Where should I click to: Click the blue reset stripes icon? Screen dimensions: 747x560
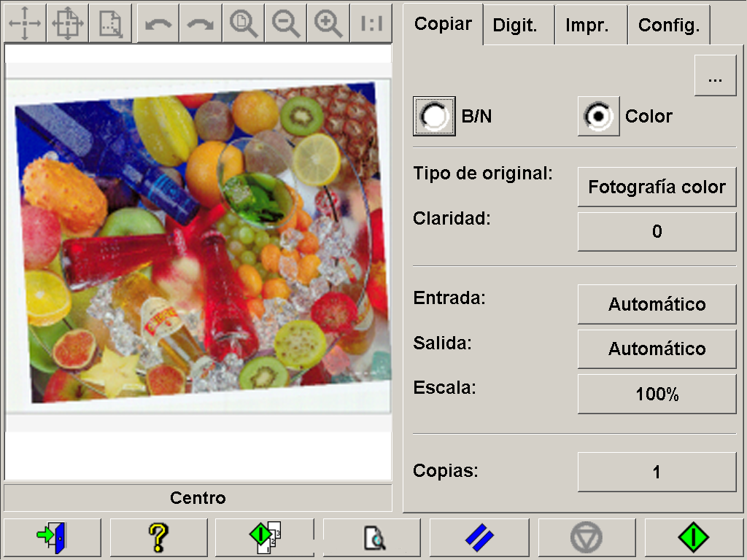pyautogui.click(x=479, y=537)
